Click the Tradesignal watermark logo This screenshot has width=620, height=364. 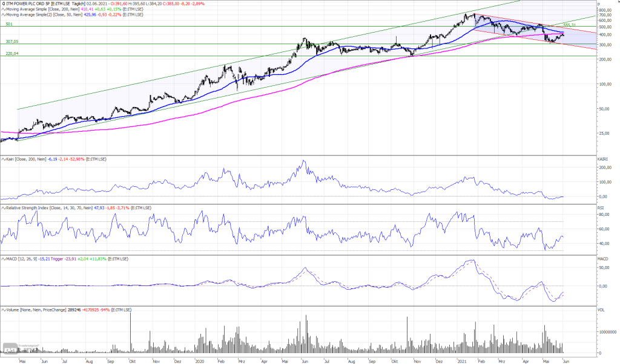[10, 348]
